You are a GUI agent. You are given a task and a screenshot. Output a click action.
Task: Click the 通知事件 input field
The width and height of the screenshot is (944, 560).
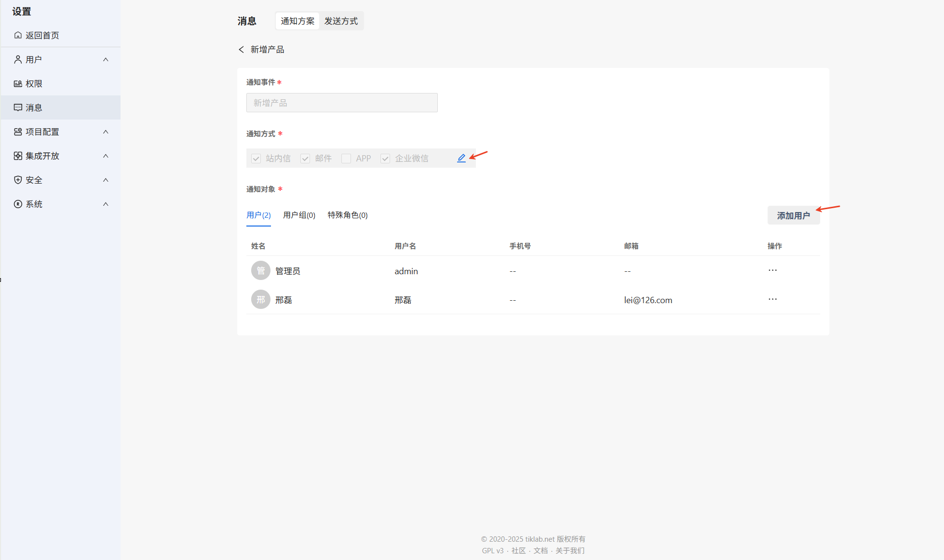point(342,103)
